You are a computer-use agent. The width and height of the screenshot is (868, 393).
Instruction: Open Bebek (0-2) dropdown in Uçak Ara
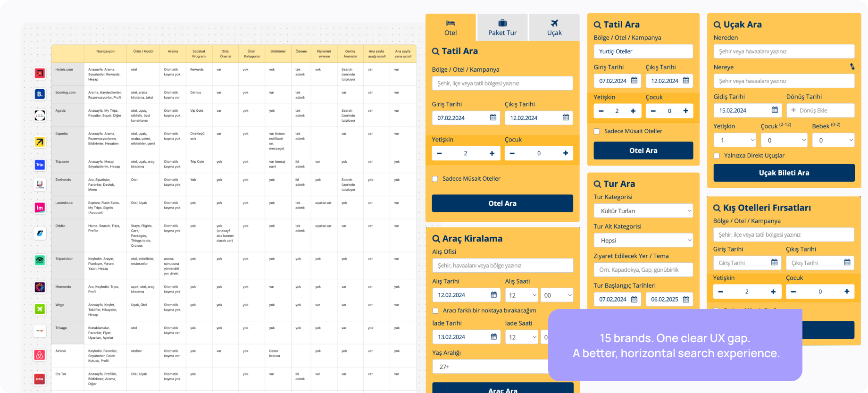(x=834, y=140)
